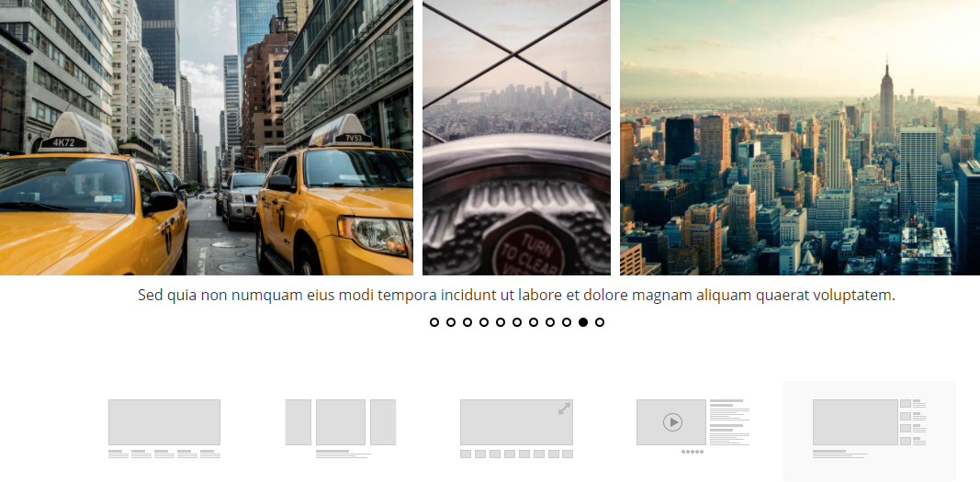The image size is (980, 482).
Task: Select the basic slider layout icon with captions
Action: pos(164,429)
